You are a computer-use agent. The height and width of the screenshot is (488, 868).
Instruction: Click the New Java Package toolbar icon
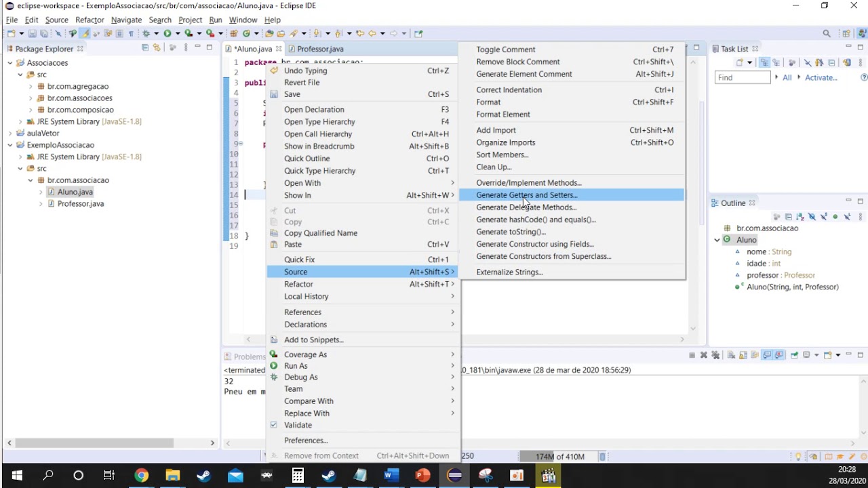234,33
